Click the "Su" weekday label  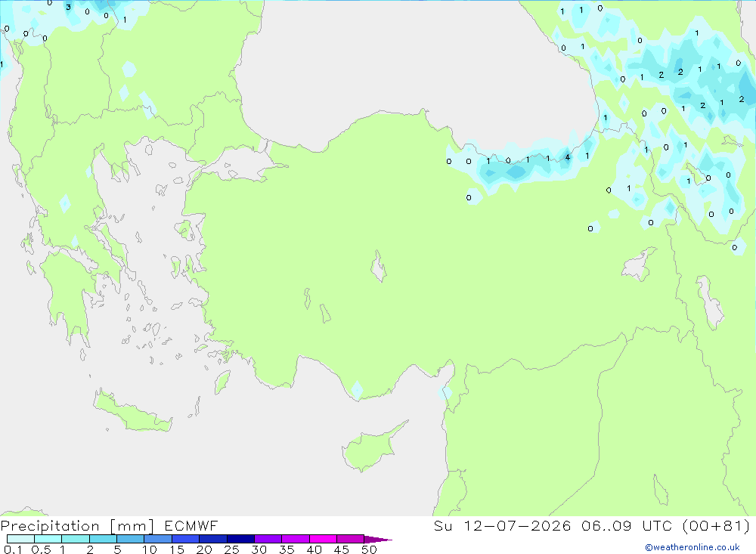coord(443,525)
